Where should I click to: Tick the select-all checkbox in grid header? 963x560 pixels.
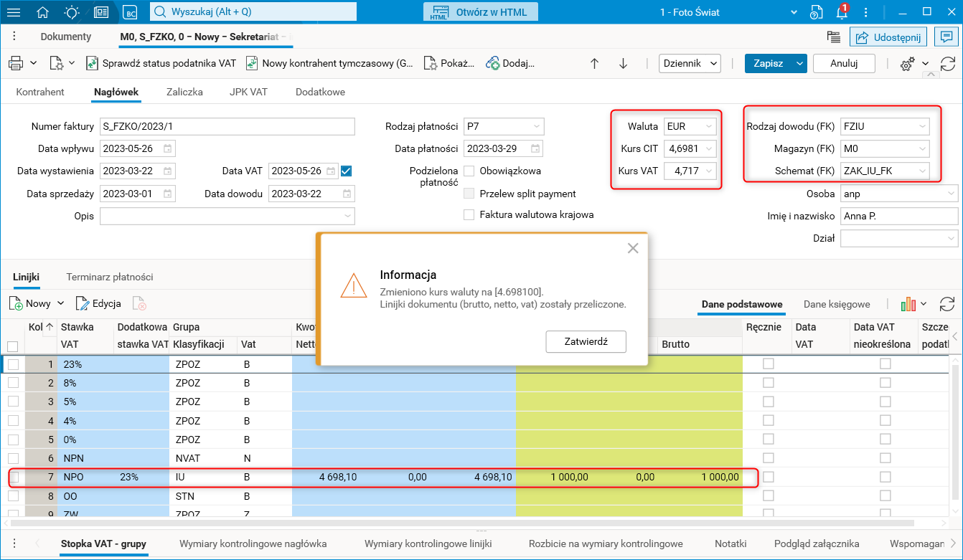(x=13, y=345)
